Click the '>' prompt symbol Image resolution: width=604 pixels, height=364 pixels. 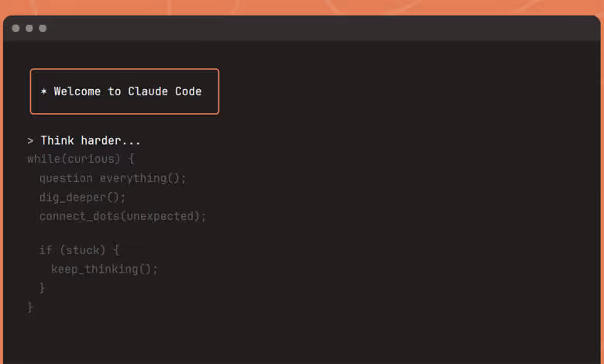(30, 141)
